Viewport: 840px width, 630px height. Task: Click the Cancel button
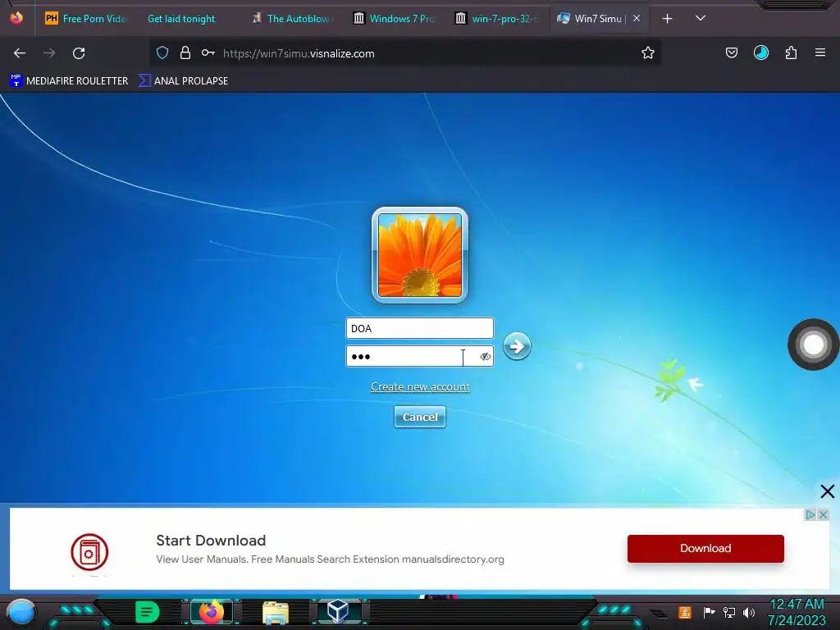[x=420, y=417]
